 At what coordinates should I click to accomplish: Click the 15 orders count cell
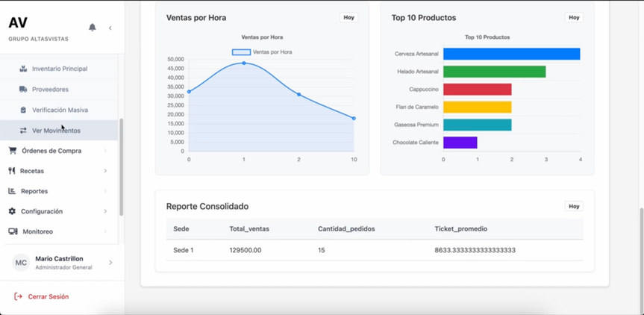(321, 250)
